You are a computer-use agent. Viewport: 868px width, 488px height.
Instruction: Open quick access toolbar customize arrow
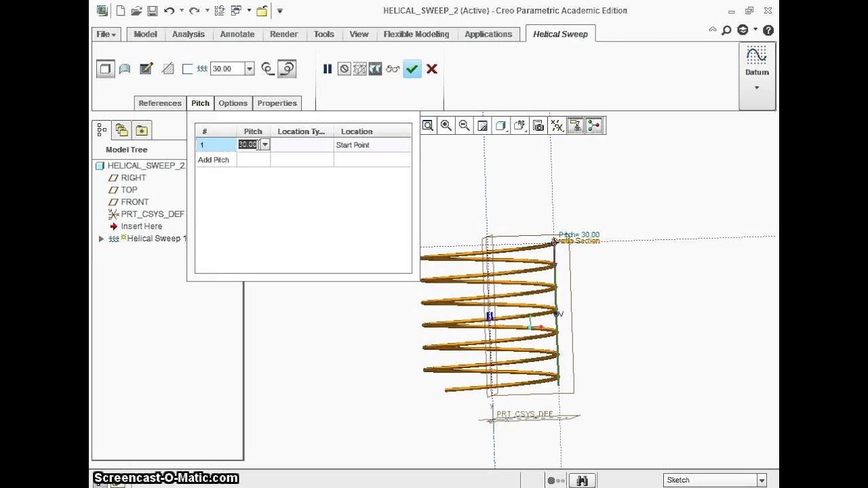(279, 11)
